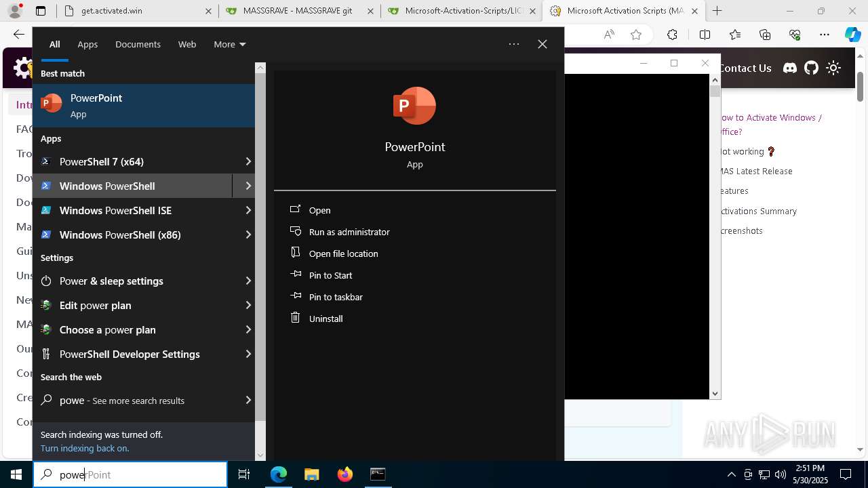Click PowerShell Developer Settings icon

click(x=46, y=354)
